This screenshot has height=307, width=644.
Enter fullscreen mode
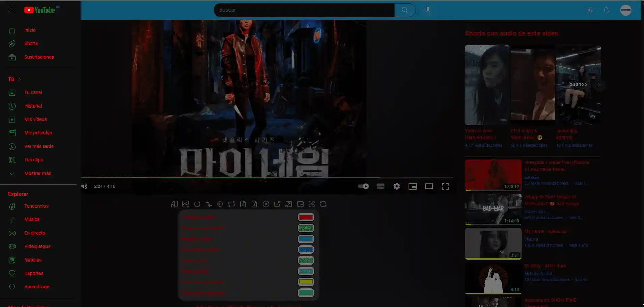(x=445, y=186)
